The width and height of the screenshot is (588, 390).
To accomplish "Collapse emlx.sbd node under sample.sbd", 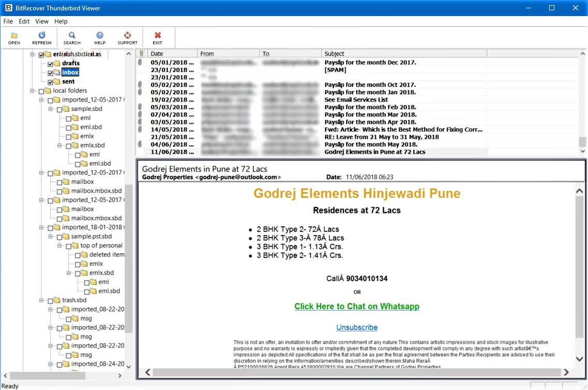I will coord(59,145).
